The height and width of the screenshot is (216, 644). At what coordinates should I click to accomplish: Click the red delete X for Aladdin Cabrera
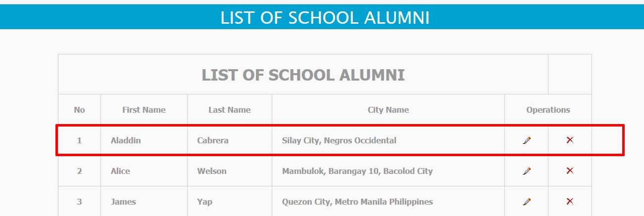click(570, 140)
